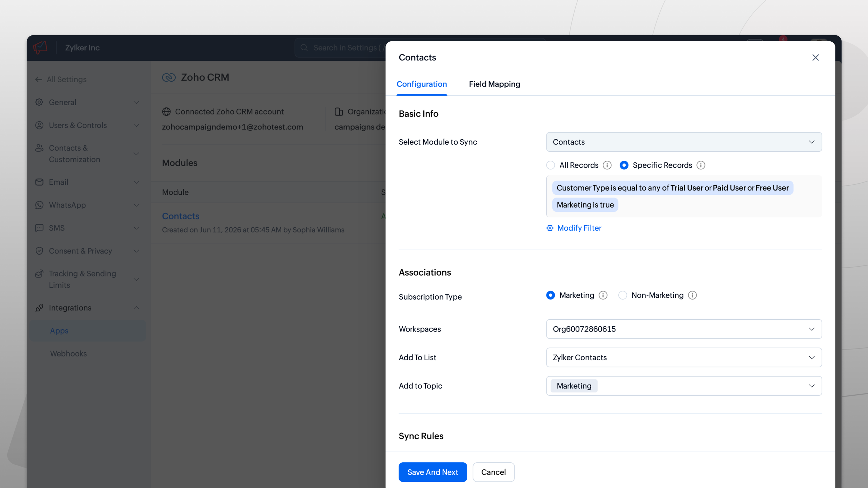Choose Non-Marketing subscription type radio
868x488 pixels.
pos(623,295)
